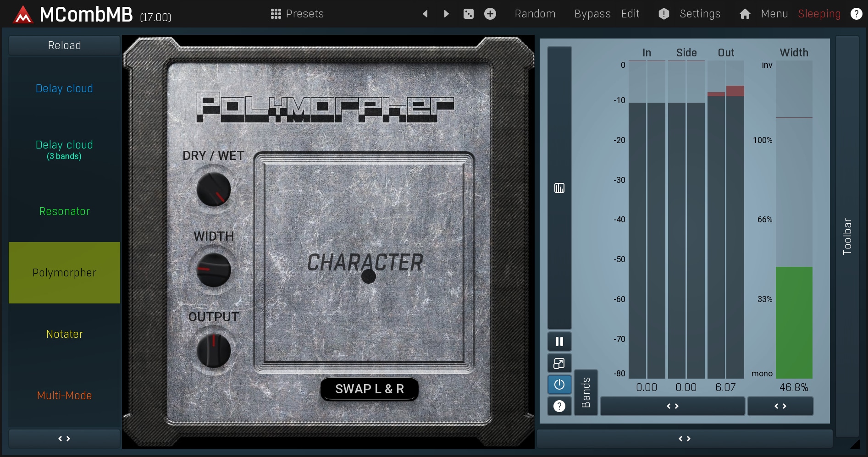Pause the meters display

(x=559, y=341)
